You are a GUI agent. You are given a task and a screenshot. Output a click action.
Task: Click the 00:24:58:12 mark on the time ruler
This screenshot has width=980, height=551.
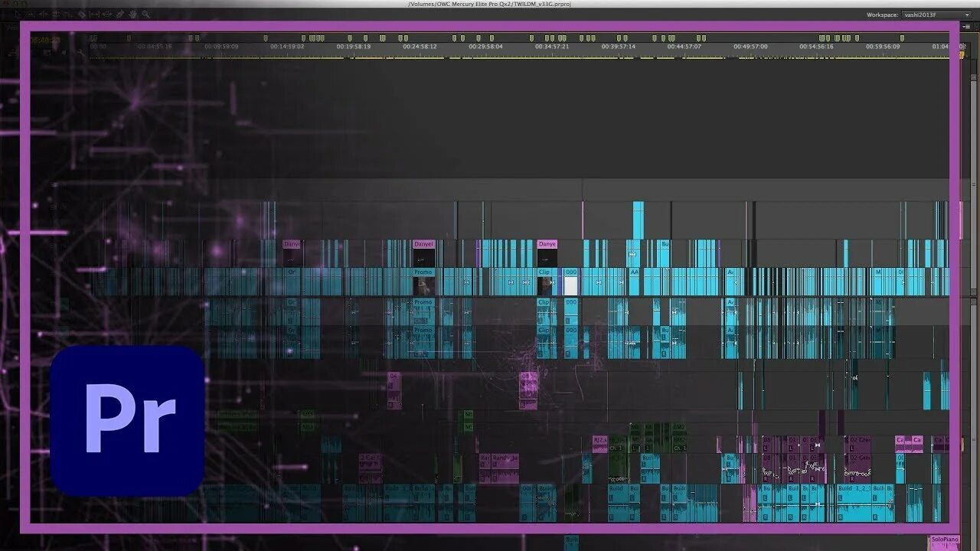420,46
